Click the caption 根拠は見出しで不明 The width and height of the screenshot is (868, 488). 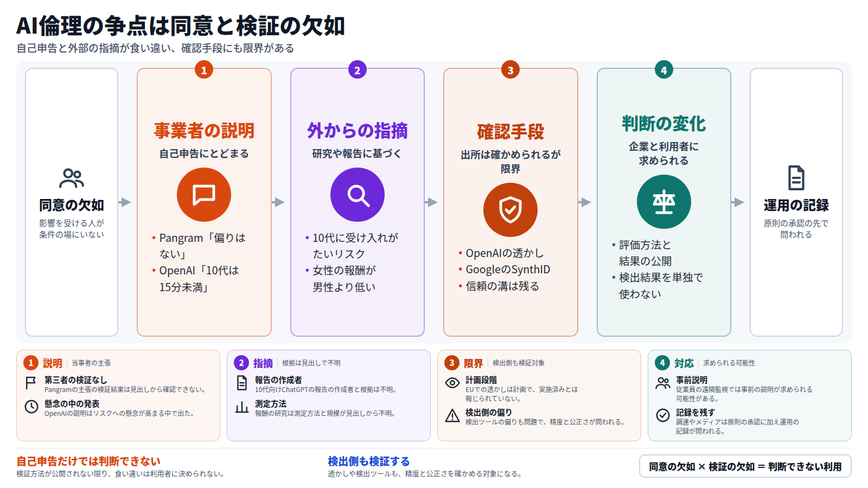[x=311, y=363]
